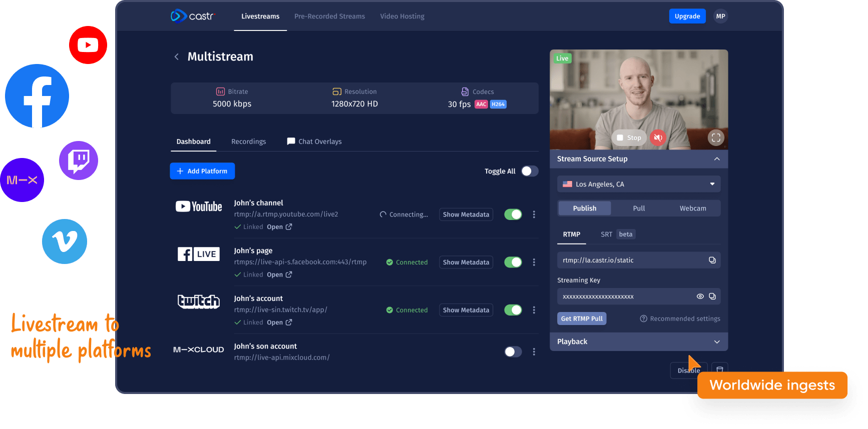
Task: Switch to the Recordings tab
Action: (x=248, y=141)
